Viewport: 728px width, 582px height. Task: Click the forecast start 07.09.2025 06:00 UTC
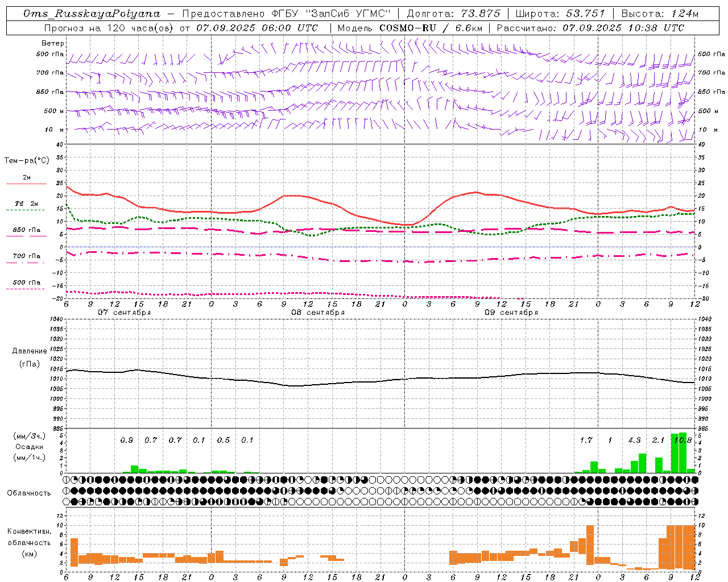257,28
